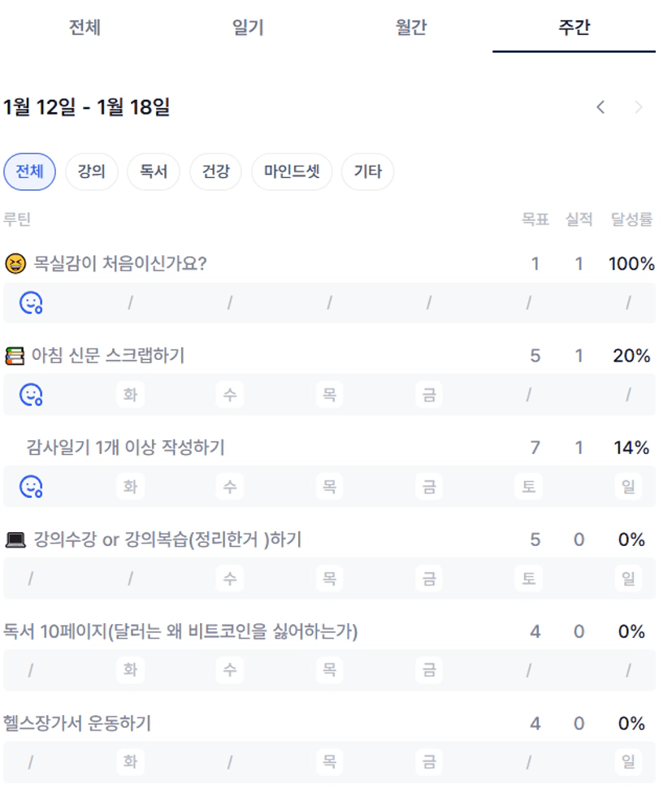The width and height of the screenshot is (672, 810).
Task: Filter routines by 건강 category
Action: [x=215, y=172]
